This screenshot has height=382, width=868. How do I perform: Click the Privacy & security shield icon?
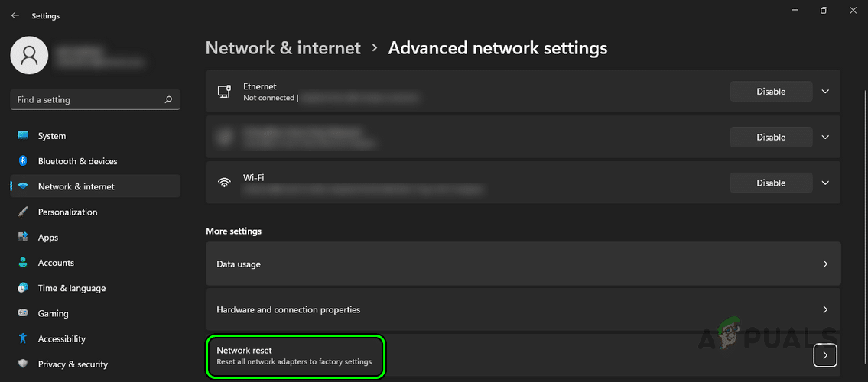pyautogui.click(x=23, y=364)
